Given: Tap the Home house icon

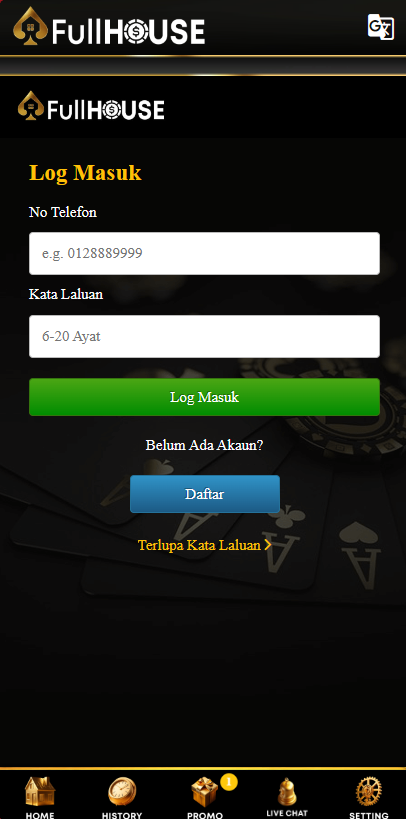Looking at the screenshot, I should pyautogui.click(x=40, y=792).
